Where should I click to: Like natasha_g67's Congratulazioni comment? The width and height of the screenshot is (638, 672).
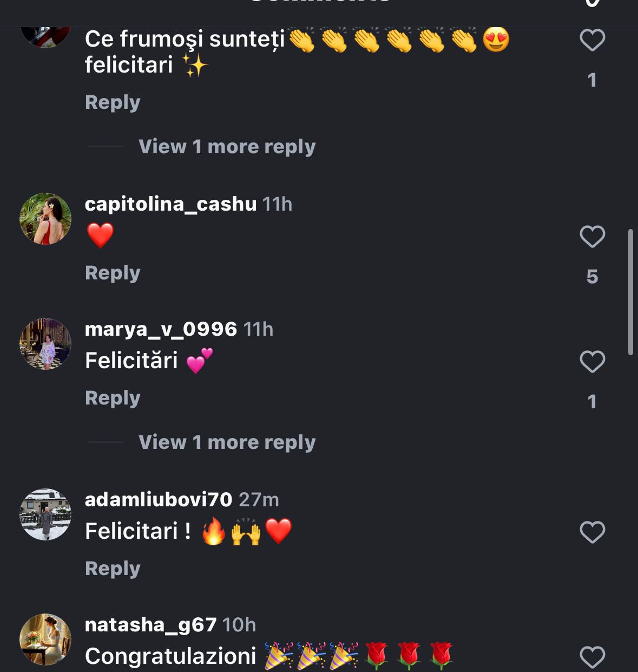[592, 657]
